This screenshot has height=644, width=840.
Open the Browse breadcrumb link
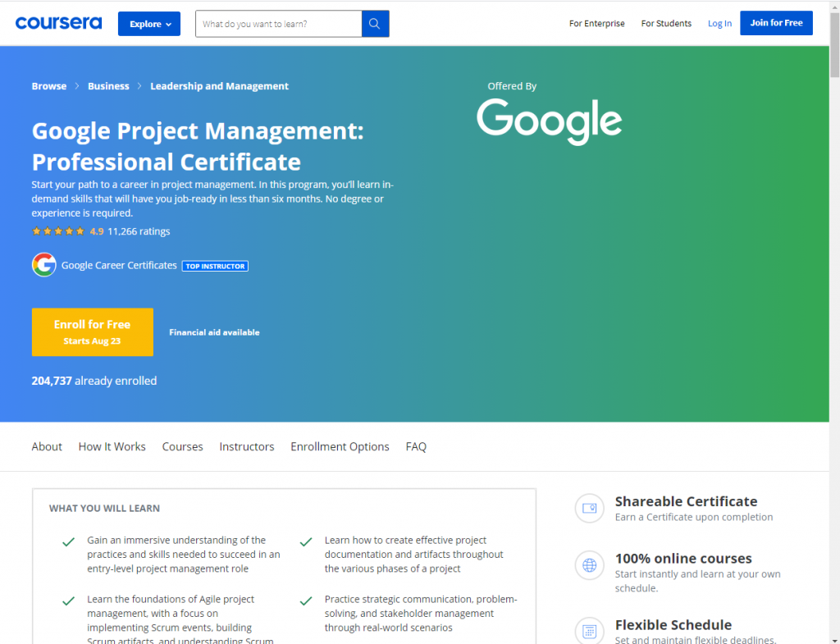tap(48, 85)
